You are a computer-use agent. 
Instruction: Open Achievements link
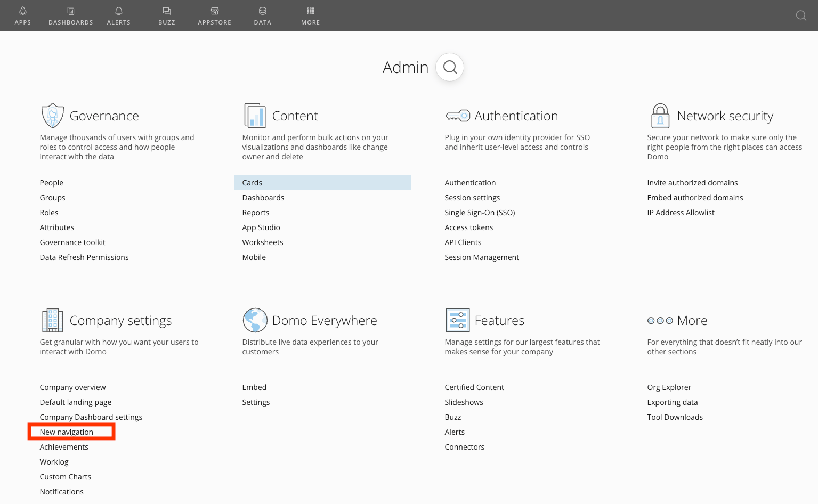(x=64, y=447)
